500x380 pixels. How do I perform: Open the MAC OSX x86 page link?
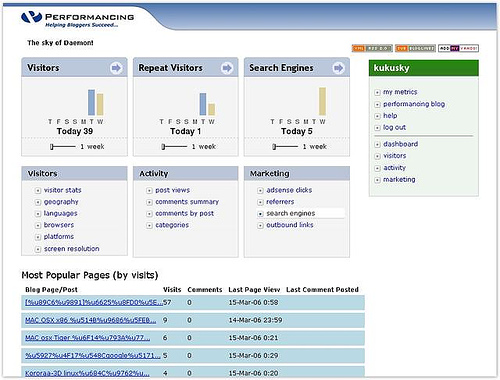coord(90,320)
